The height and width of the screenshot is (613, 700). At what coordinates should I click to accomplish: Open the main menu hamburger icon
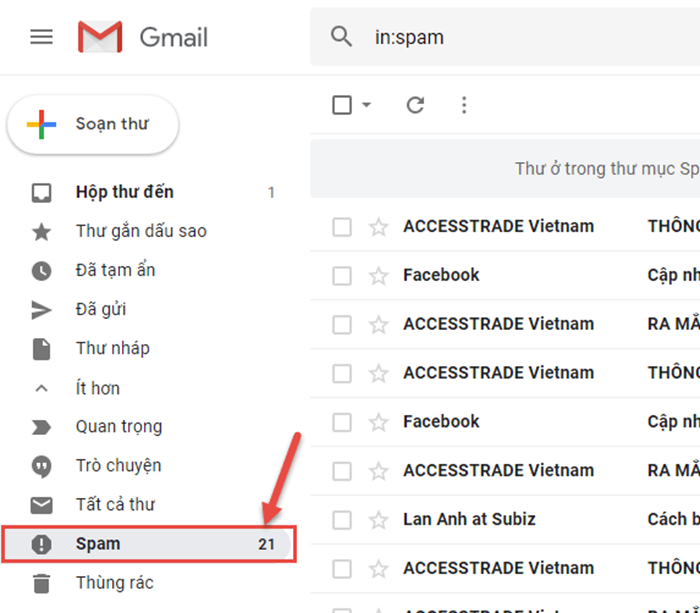pos(41,37)
